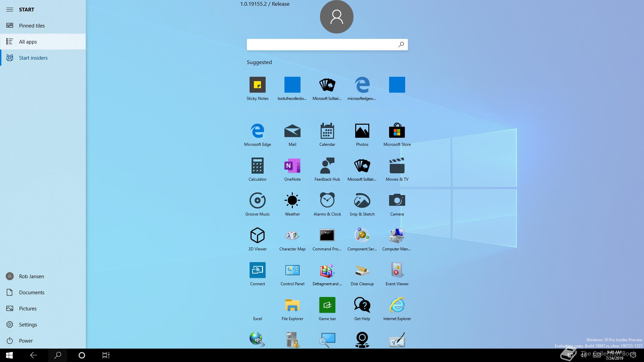Open Disk Cleanup
The height and width of the screenshot is (362, 644).
(362, 274)
